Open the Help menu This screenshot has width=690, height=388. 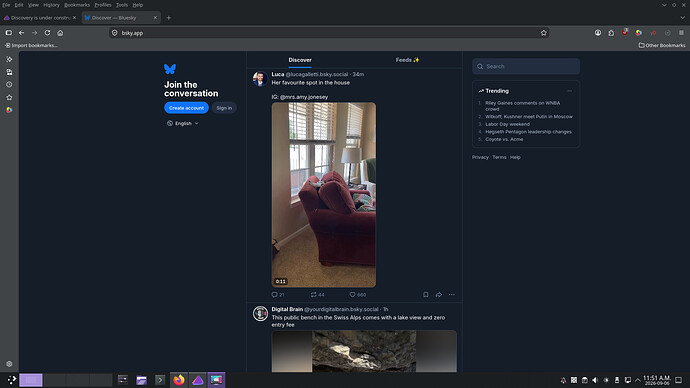pos(138,5)
